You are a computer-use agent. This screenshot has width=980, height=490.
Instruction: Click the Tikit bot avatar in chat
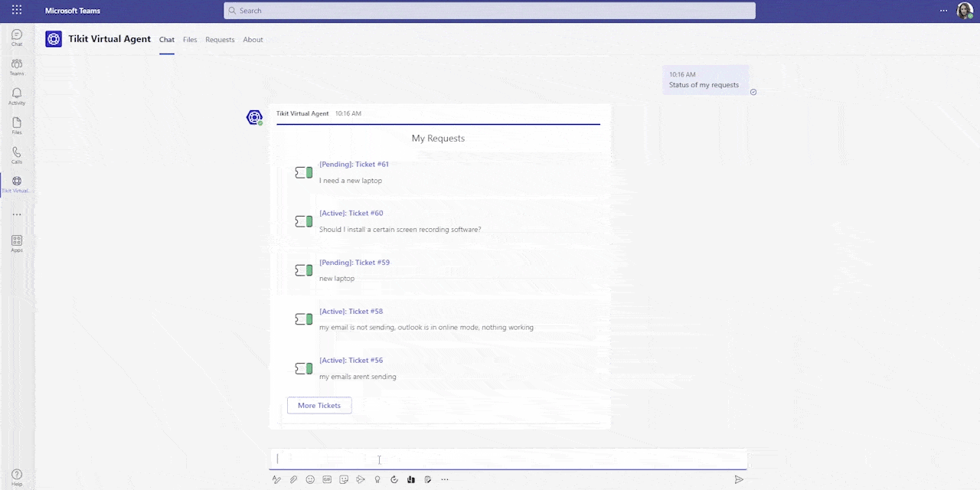254,117
